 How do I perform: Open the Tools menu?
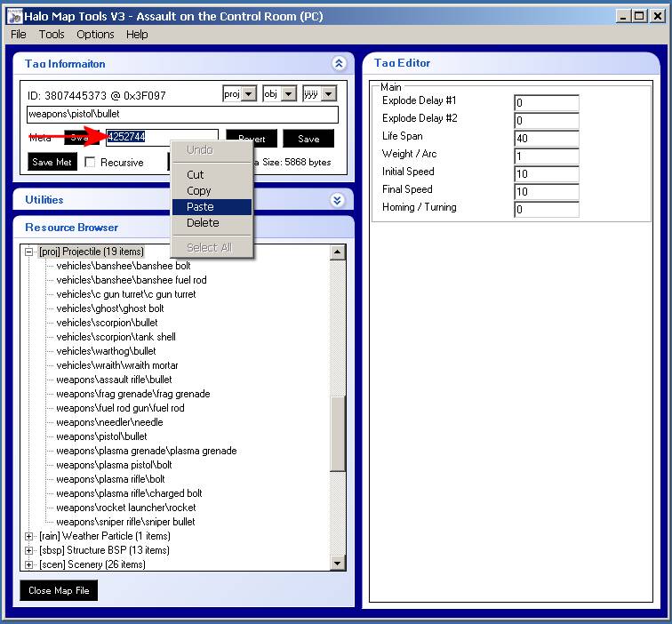point(52,35)
